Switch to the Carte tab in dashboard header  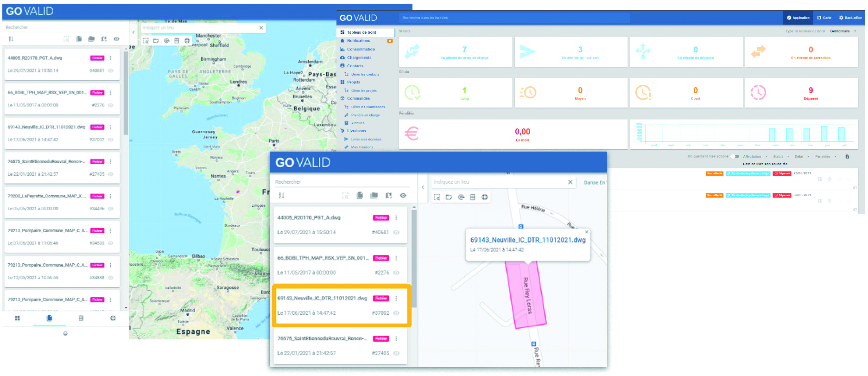[824, 18]
